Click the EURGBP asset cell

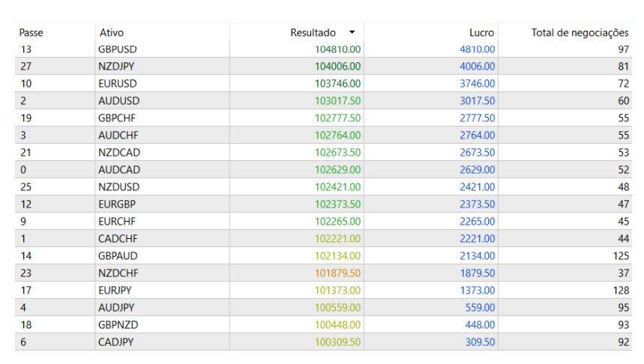(117, 204)
